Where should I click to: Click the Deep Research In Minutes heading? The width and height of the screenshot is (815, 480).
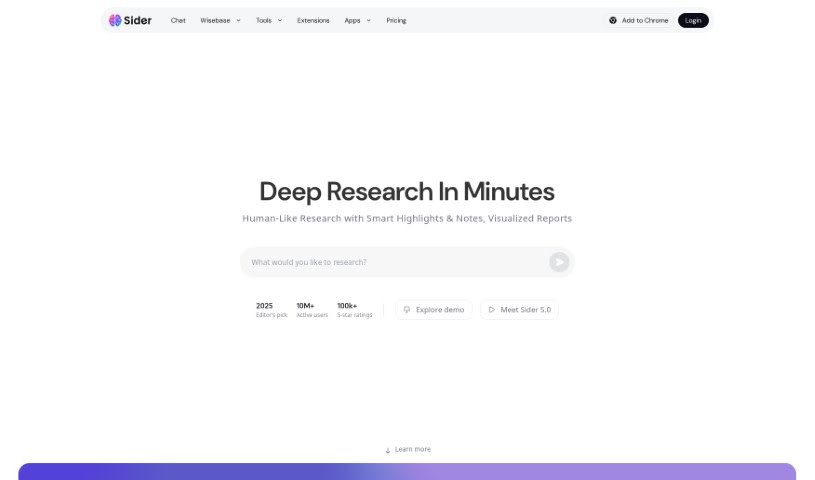pos(407,191)
